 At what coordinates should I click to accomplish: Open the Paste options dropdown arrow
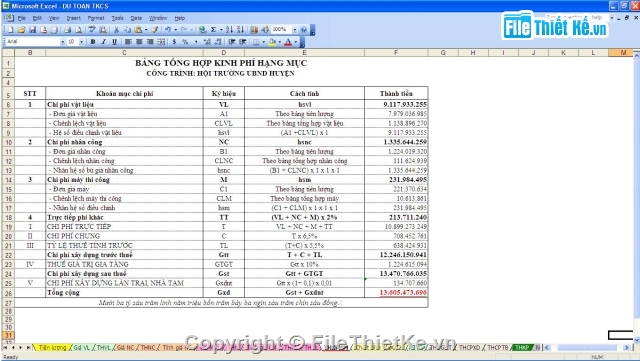pos(146,30)
